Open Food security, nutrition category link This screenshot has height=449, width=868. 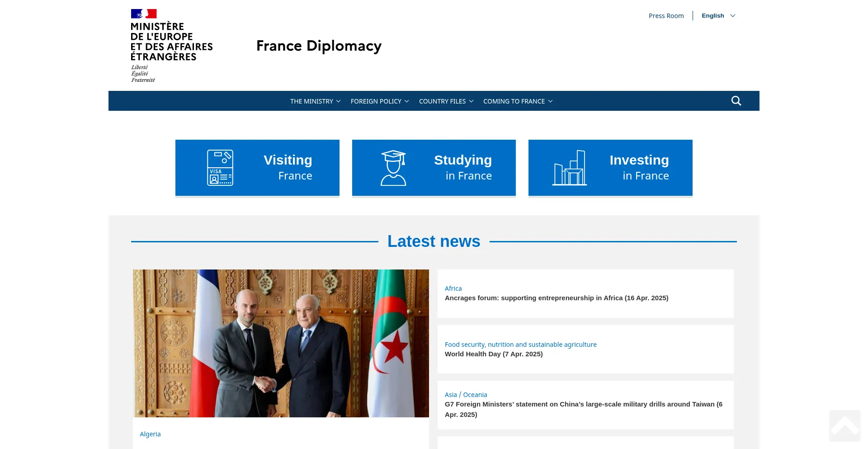click(x=521, y=345)
